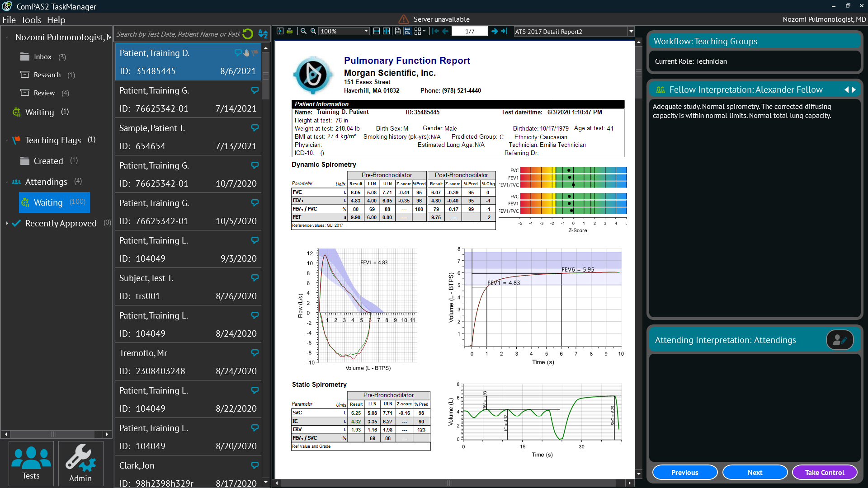Show previous fellow interpretation
Image resolution: width=868 pixels, height=488 pixels.
846,90
